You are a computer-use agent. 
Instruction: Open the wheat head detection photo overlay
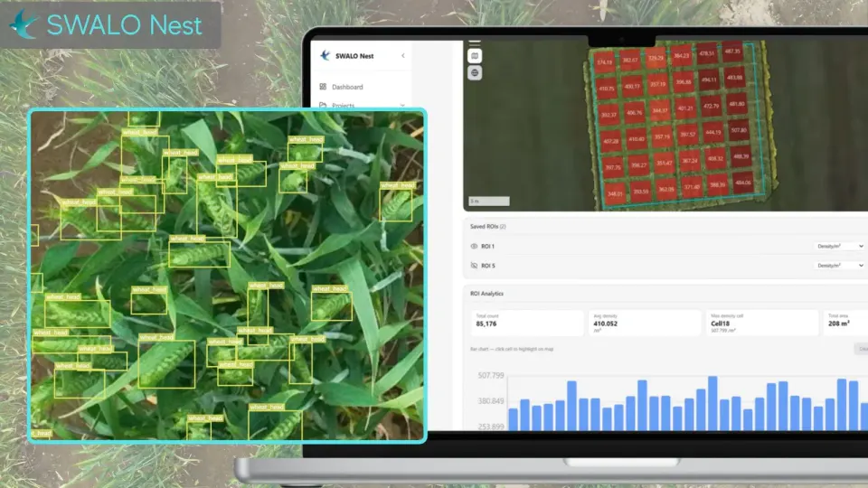pos(228,276)
